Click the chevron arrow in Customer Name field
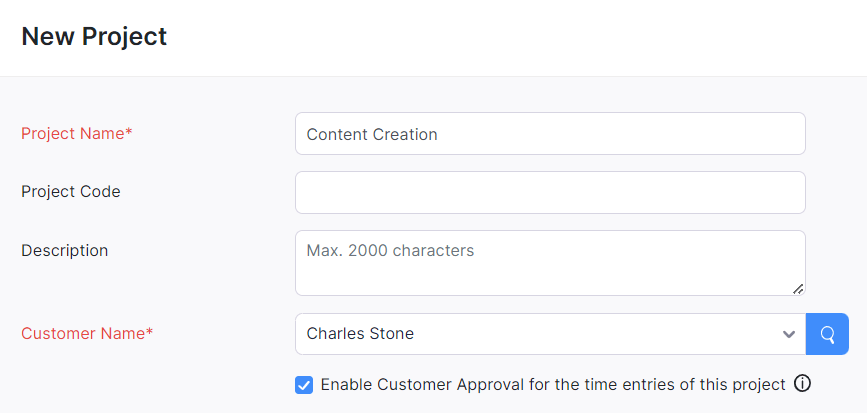The height and width of the screenshot is (413, 867). tap(789, 334)
